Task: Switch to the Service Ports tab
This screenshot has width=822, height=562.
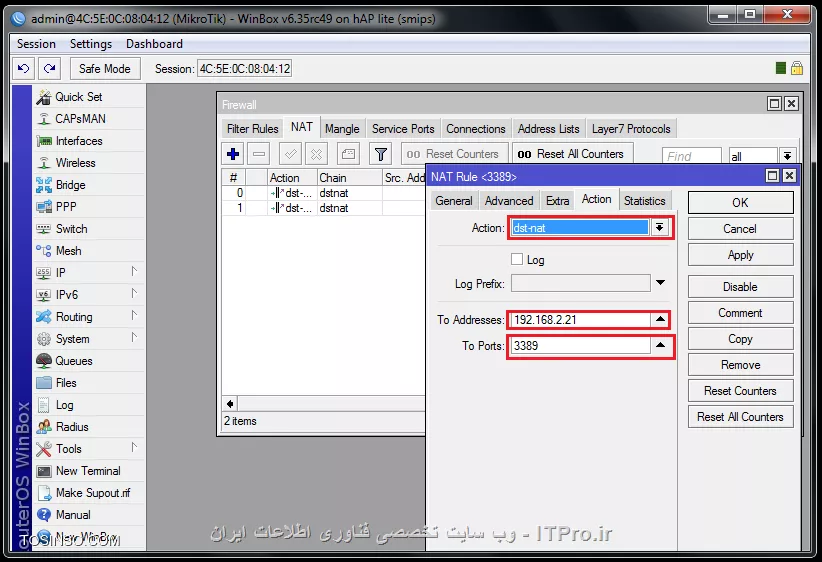Action: click(x=403, y=129)
